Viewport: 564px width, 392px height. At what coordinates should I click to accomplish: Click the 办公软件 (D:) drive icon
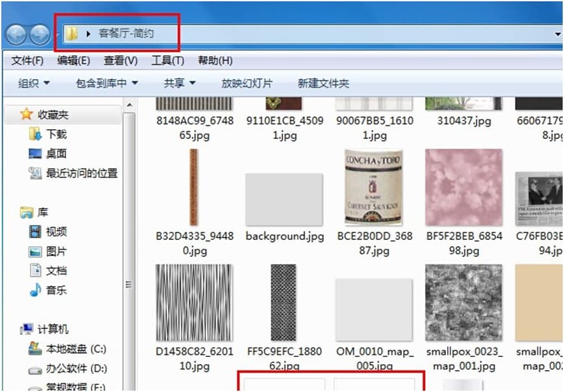pyautogui.click(x=35, y=369)
